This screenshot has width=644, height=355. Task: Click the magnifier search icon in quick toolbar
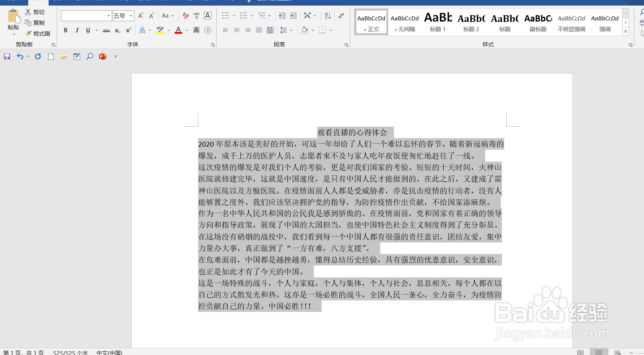pos(90,56)
